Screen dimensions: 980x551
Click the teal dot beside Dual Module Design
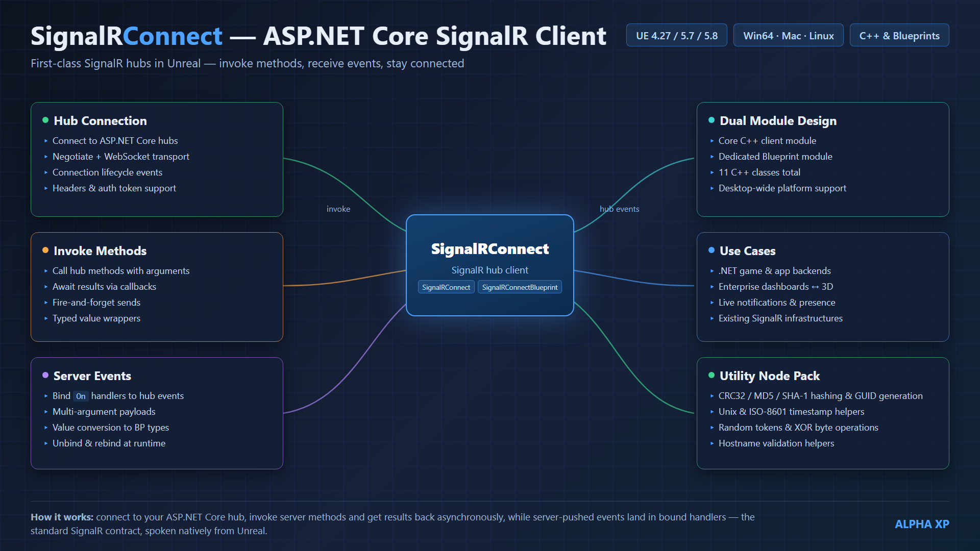coord(712,120)
